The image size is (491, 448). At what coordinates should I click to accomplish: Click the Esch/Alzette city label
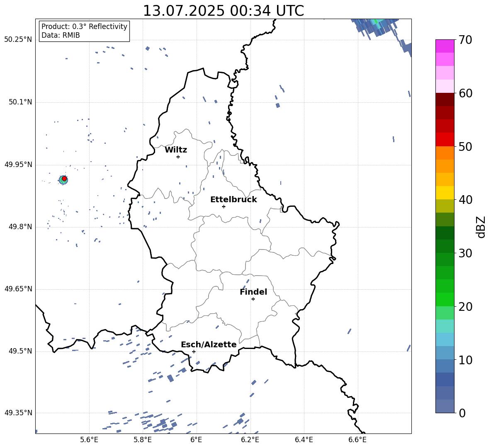tap(209, 344)
